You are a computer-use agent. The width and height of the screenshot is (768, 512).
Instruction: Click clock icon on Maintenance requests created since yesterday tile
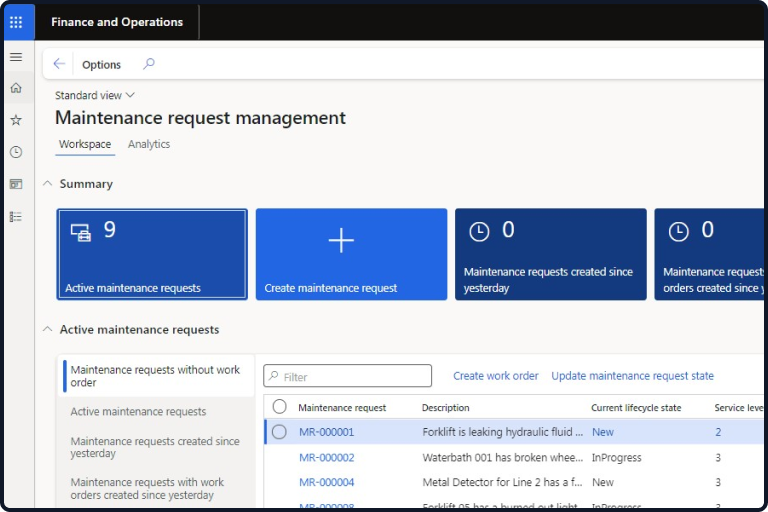click(x=479, y=232)
